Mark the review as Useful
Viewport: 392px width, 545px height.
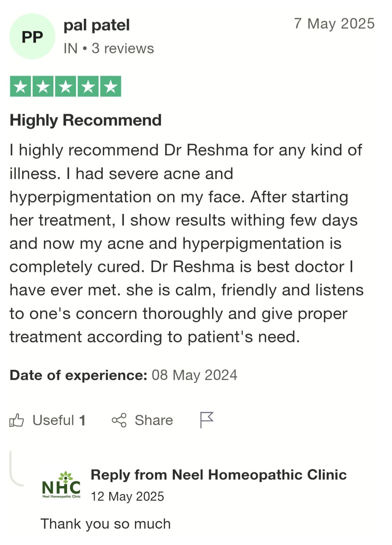click(x=53, y=420)
